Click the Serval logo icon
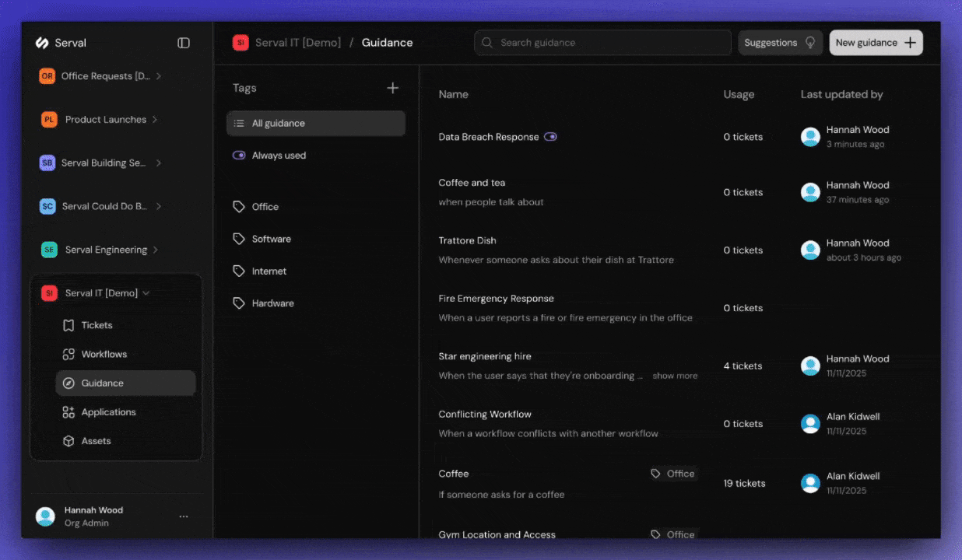 42,43
